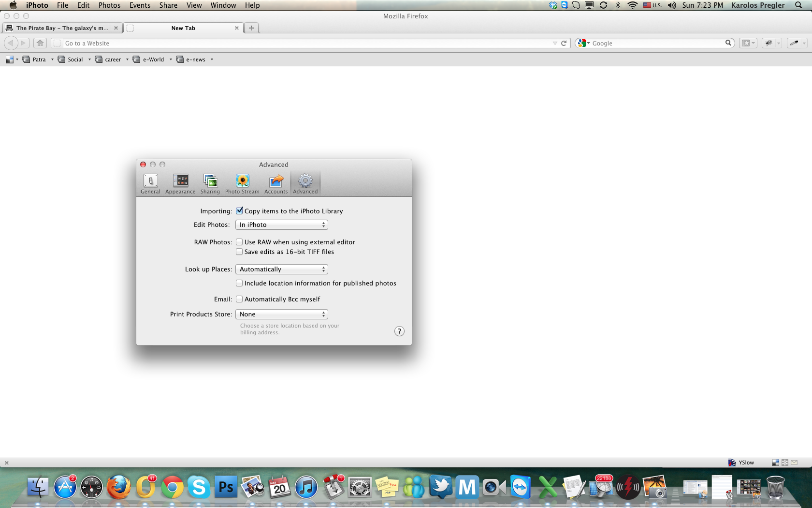Viewport: 812px width, 508px height.
Task: Expand the e-World bookmarks folder
Action: tap(152, 60)
